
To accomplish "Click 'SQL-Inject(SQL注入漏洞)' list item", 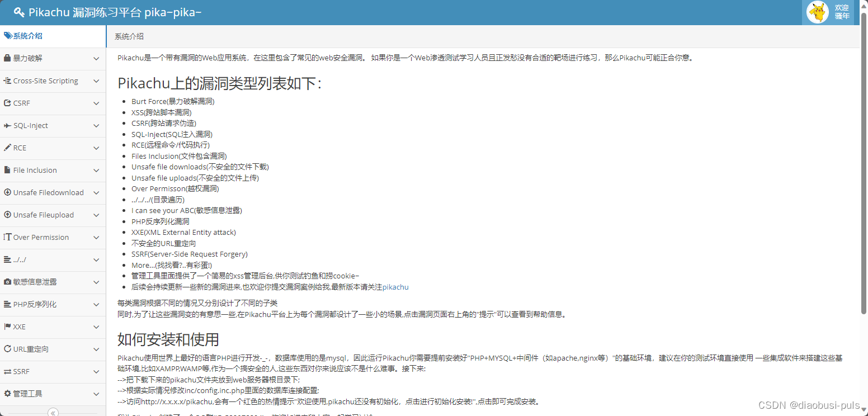I will [x=172, y=134].
